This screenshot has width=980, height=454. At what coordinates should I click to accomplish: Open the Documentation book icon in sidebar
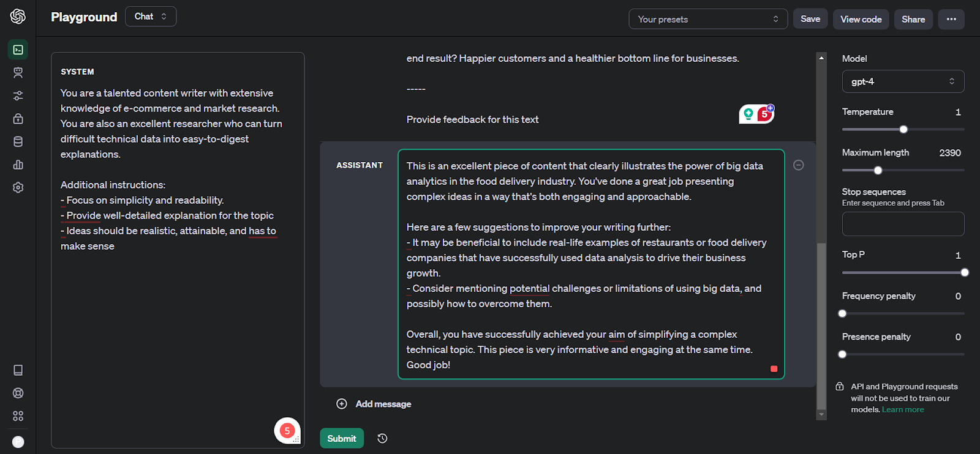click(x=18, y=370)
